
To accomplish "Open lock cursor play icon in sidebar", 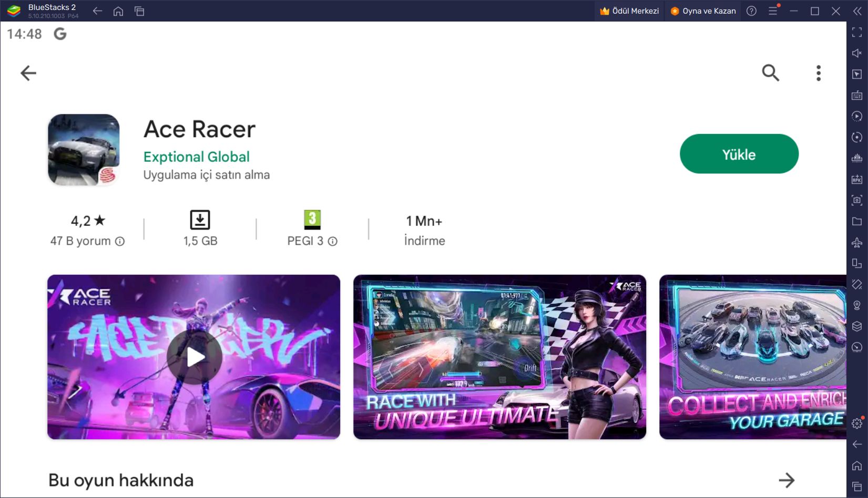I will click(857, 74).
